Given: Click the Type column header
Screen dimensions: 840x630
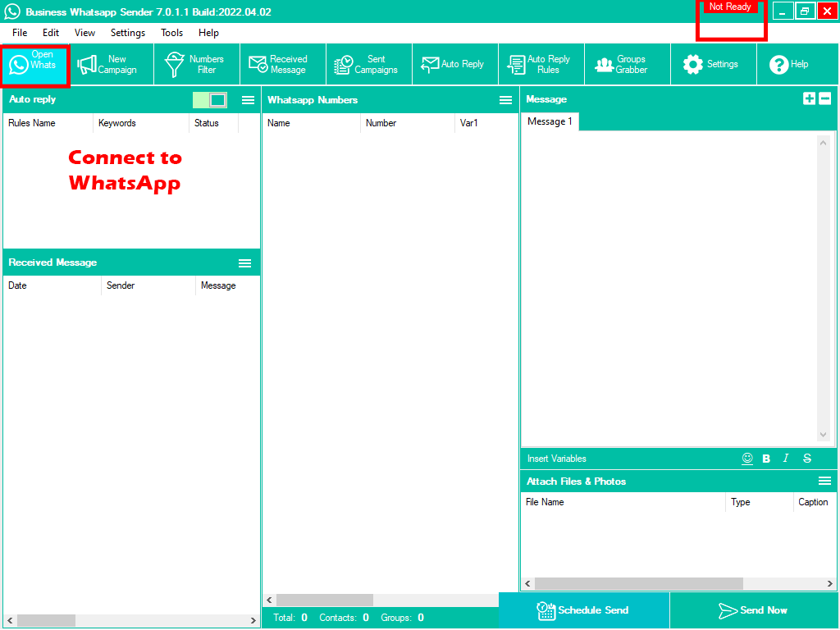Looking at the screenshot, I should (x=760, y=502).
